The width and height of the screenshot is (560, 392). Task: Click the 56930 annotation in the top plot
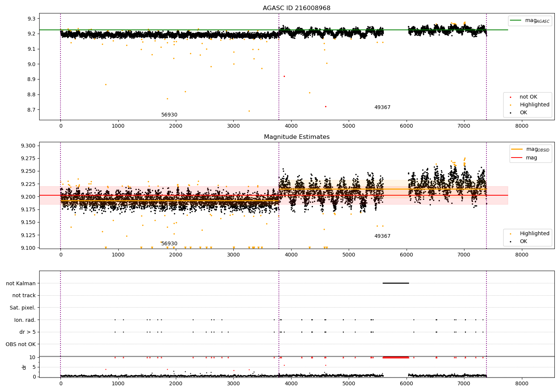coord(169,115)
